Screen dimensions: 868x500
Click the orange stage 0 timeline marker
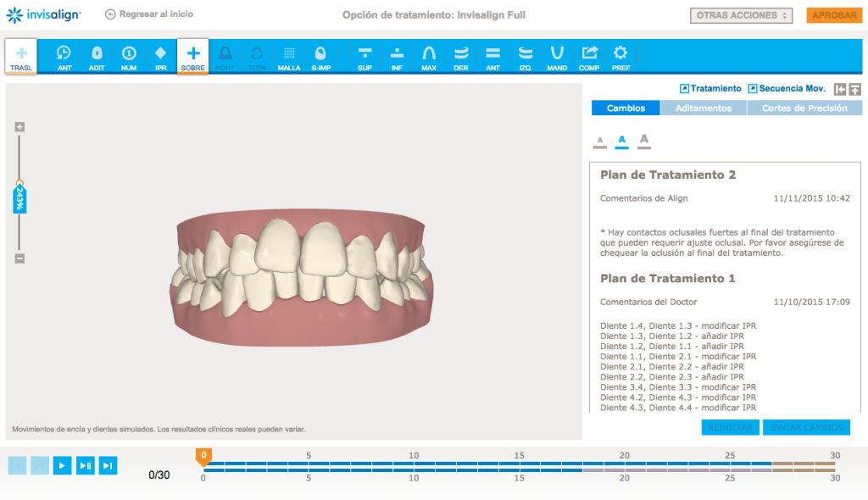(x=203, y=456)
